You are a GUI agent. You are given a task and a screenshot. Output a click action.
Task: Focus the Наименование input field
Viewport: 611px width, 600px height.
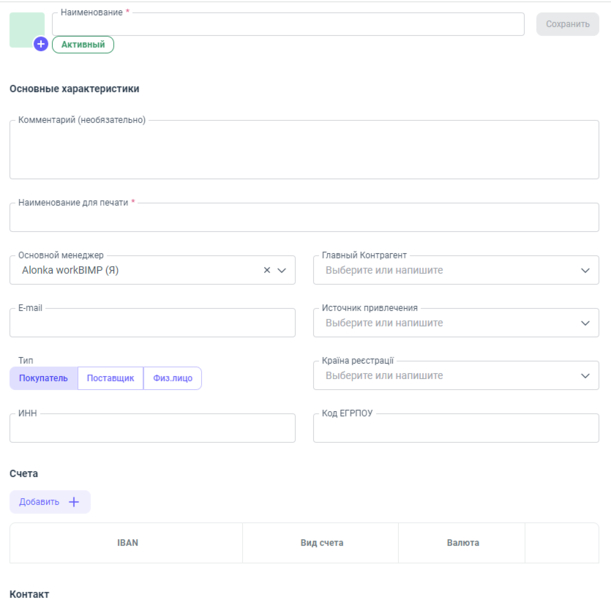click(x=288, y=25)
